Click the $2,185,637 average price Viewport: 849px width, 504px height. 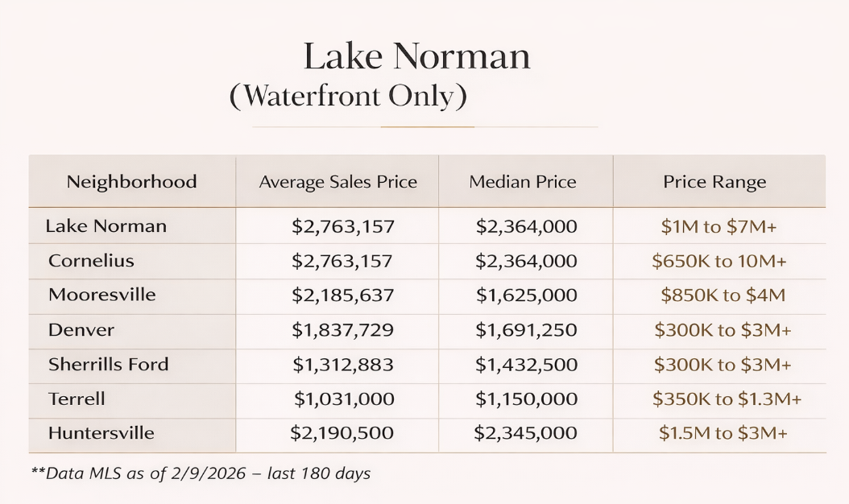(x=342, y=295)
